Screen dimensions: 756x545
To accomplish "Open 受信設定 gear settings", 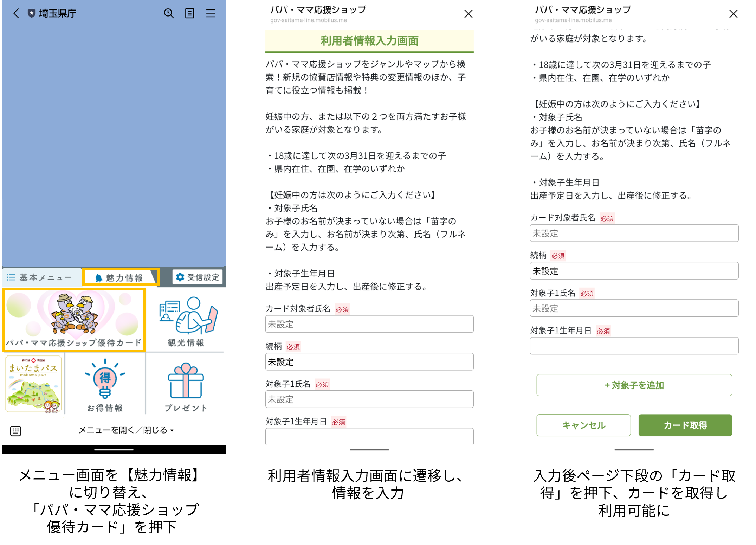I will pos(198,277).
